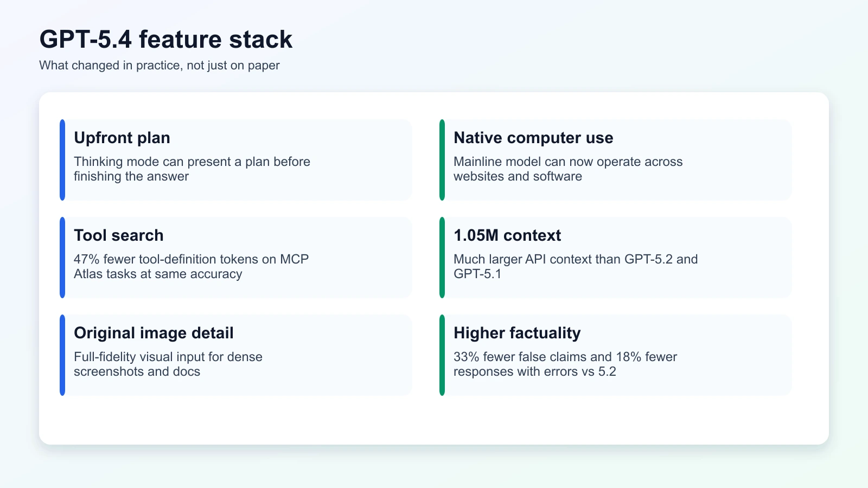Click the 47% fewer tool-definition tokens text
This screenshot has height=488, width=868.
pyautogui.click(x=191, y=266)
